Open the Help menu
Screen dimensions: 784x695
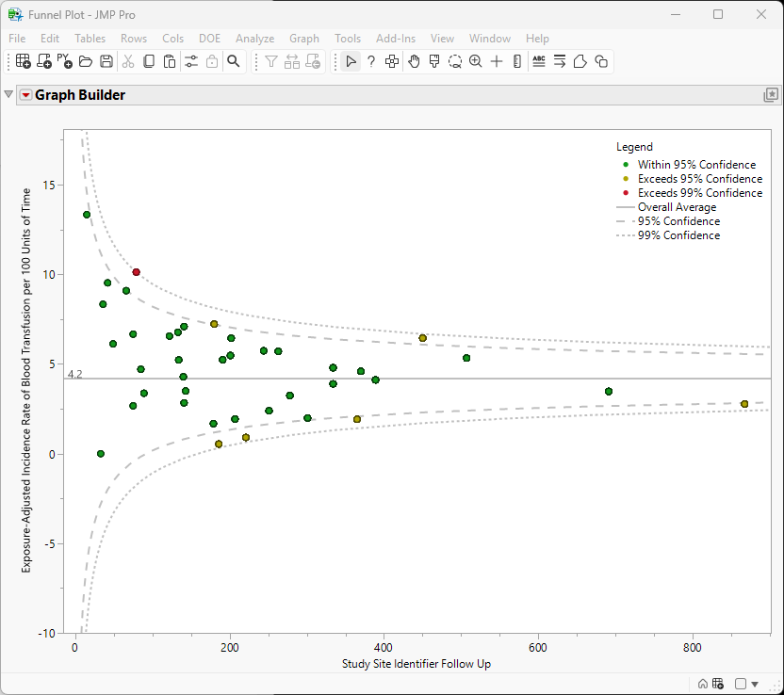pyautogui.click(x=537, y=39)
